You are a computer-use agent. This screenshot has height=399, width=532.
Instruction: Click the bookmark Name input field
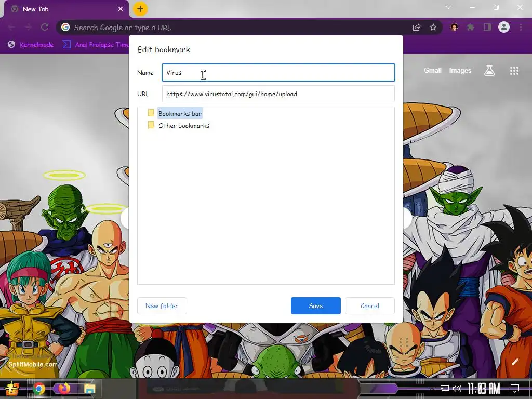pos(278,72)
